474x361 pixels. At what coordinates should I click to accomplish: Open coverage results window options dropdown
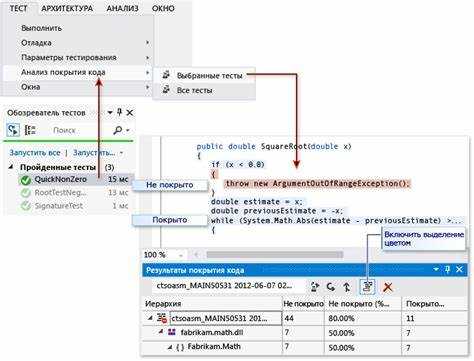436,269
